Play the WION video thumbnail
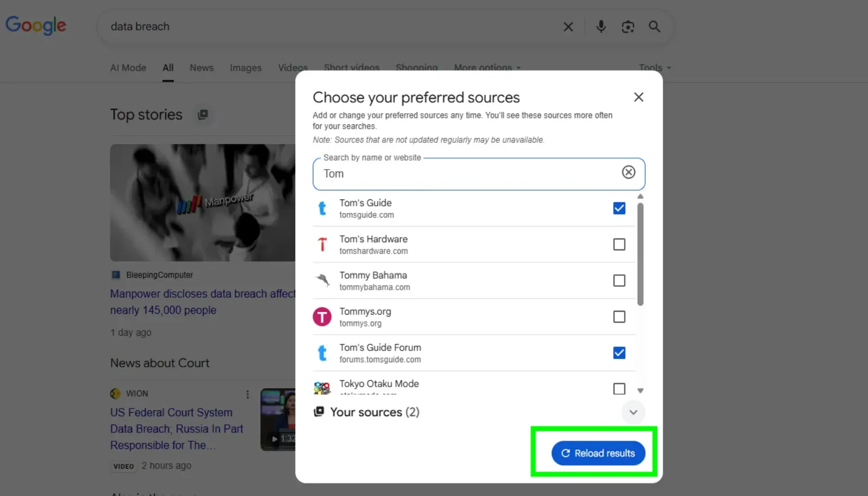 (278, 419)
